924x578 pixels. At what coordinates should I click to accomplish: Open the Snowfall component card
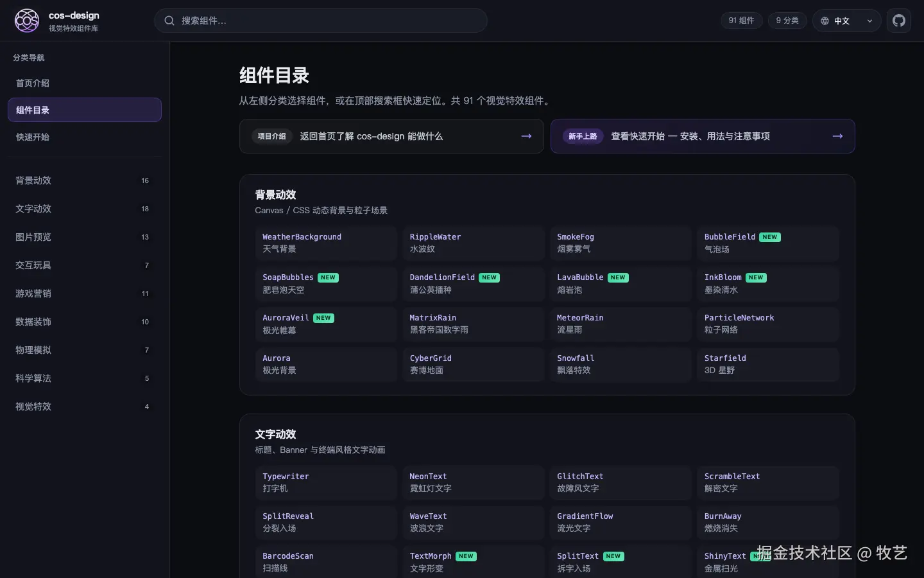pos(620,364)
